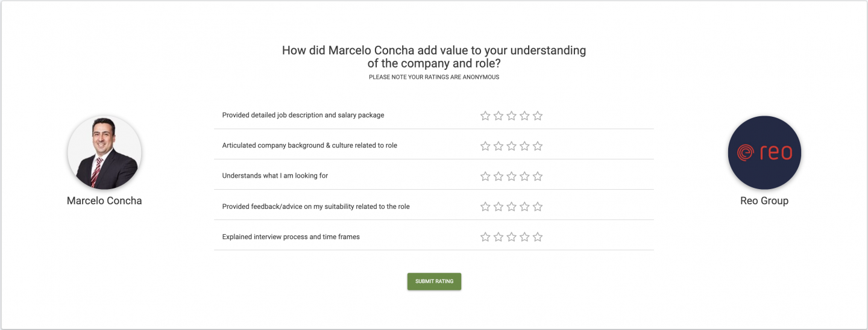This screenshot has height=330, width=868.
Task: Give one star for feedback/advice on suitability
Action: (x=485, y=207)
